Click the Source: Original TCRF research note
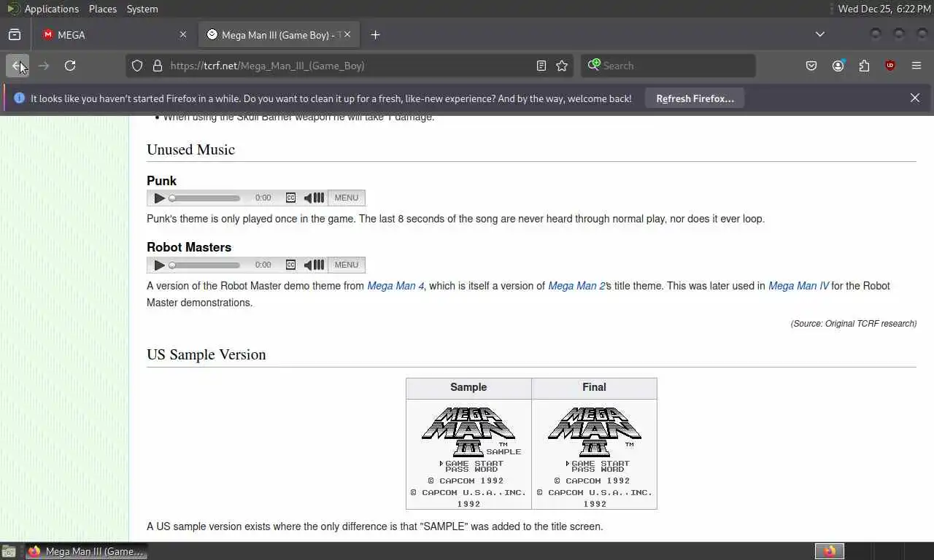Screen dimensions: 934x560 click(854, 323)
